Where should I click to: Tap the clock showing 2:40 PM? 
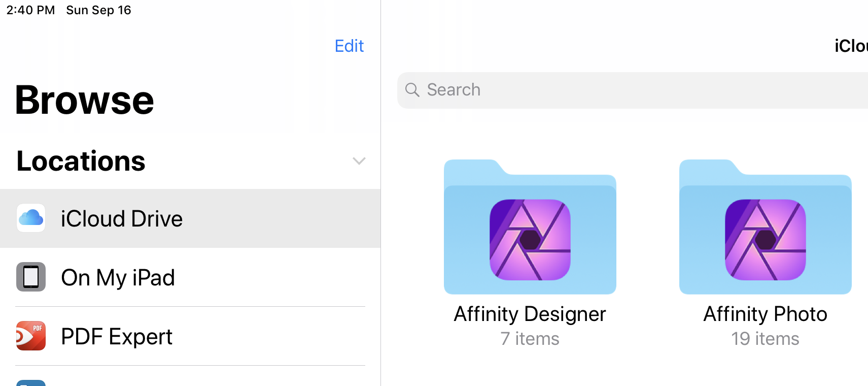[x=29, y=10]
